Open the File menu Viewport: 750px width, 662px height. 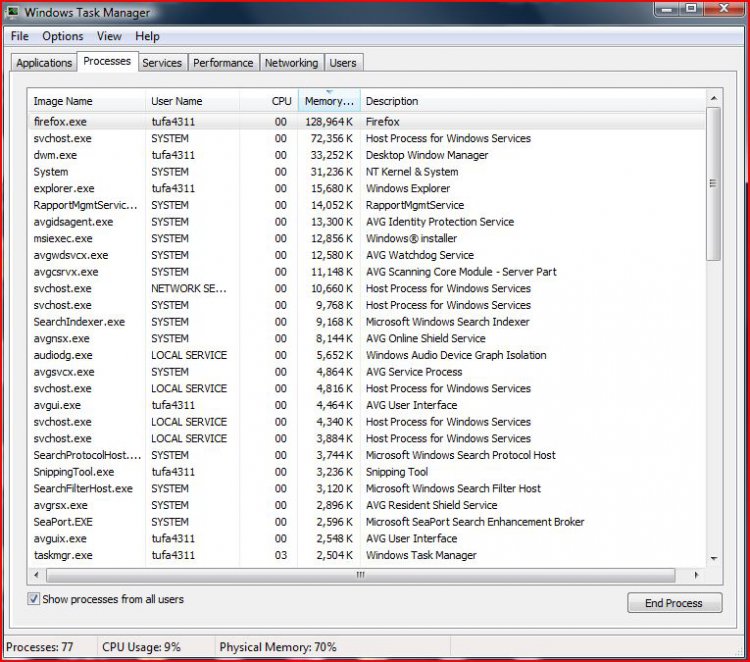(20, 36)
